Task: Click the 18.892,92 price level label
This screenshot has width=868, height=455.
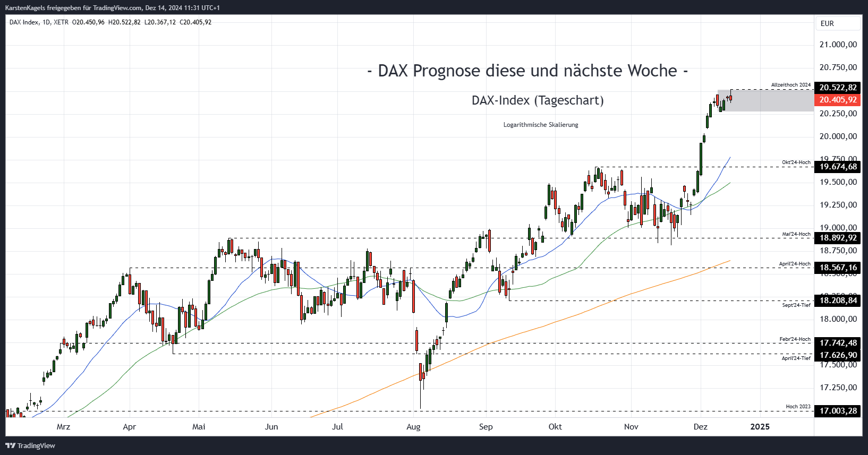Action: tap(838, 238)
